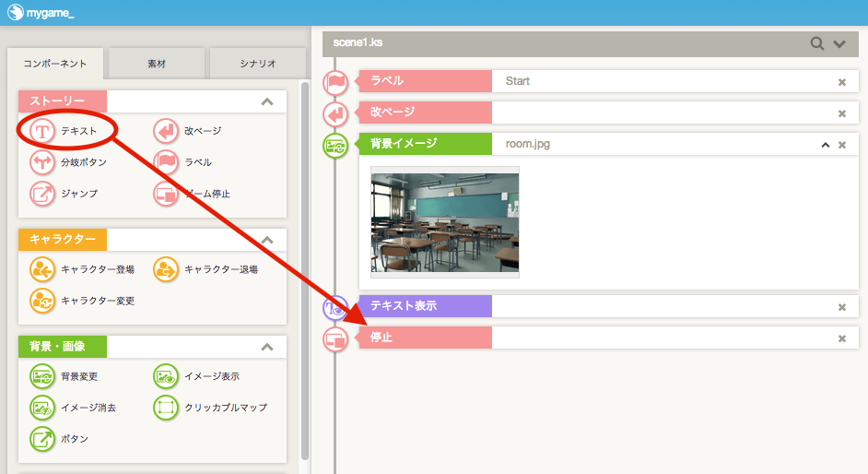Image resolution: width=868 pixels, height=474 pixels.
Task: Click the キャラクター section header label
Action: [63, 240]
